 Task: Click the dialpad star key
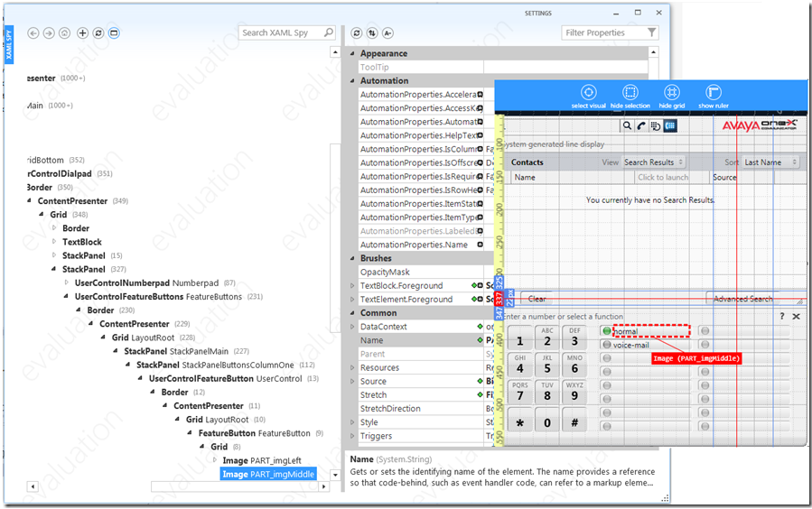[x=520, y=420]
